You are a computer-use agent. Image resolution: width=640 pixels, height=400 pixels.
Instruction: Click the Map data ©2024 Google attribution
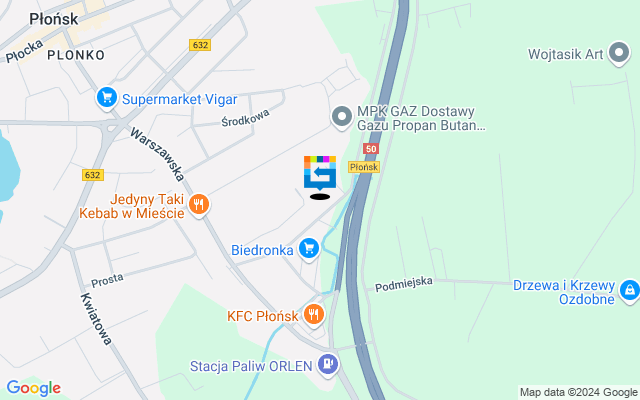click(x=579, y=393)
